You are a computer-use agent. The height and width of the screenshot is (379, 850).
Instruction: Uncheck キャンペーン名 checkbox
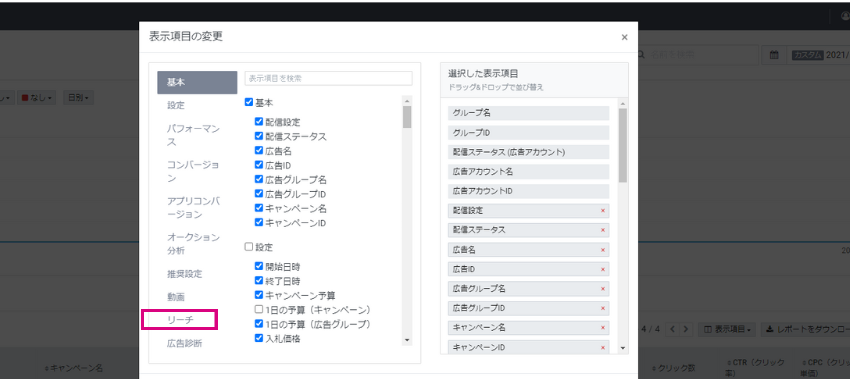pos(259,208)
